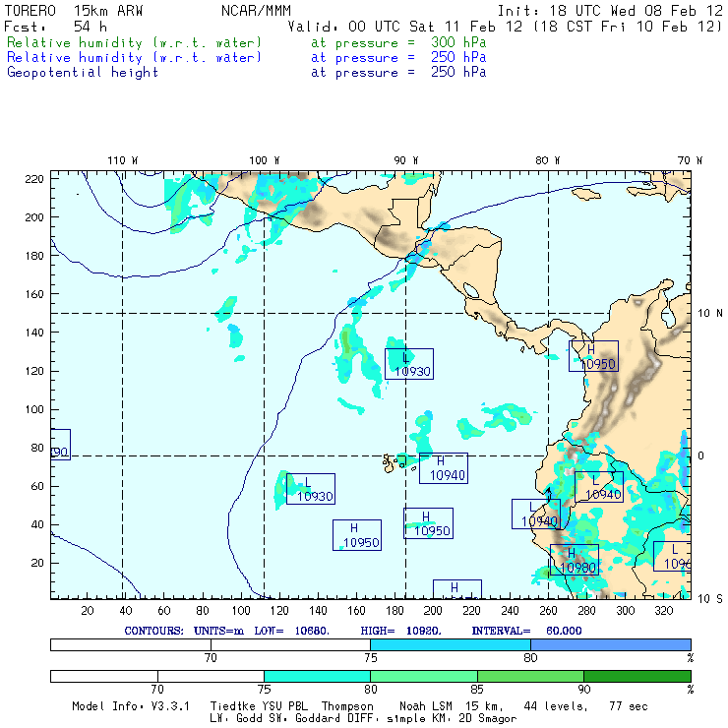This screenshot has height=728, width=728.
Task: Click the 'CONTOURS: UNITS=m' label
Action: 184,631
